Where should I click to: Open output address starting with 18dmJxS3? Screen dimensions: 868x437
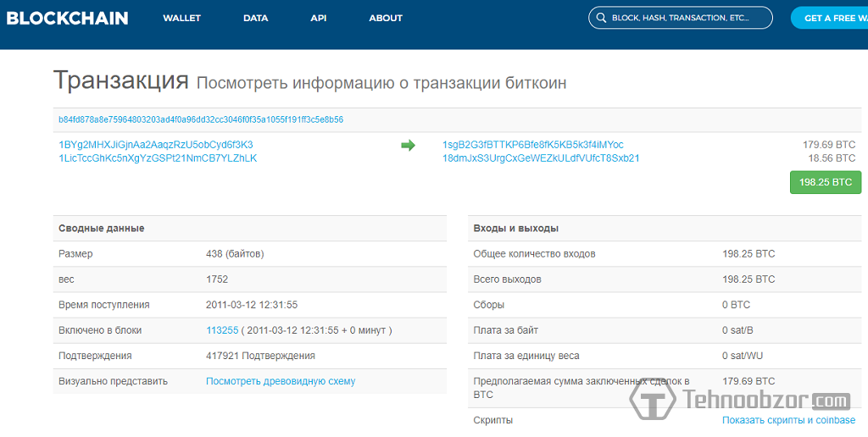coord(541,158)
